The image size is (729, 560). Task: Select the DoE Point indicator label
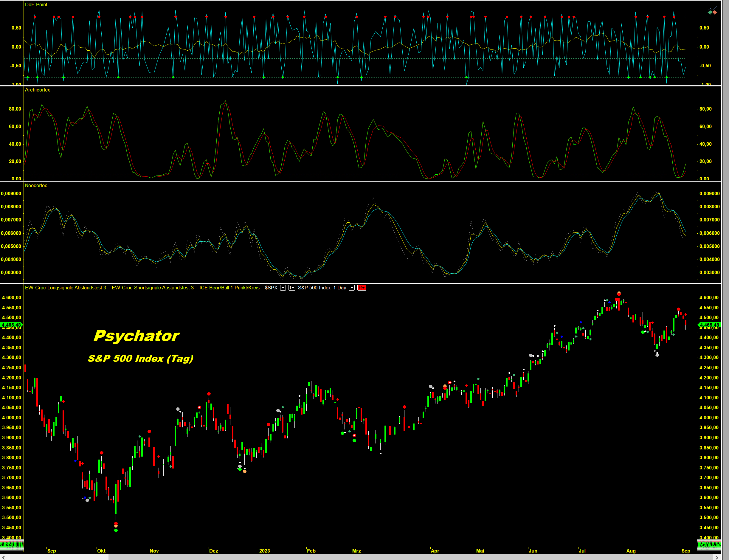click(36, 5)
